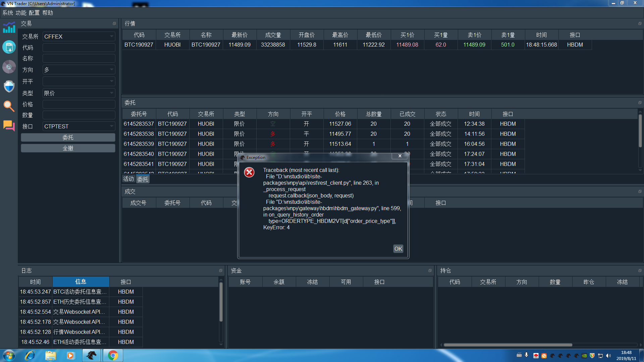Open the chat message icon in the sidebar
The image size is (644, 362).
9,126
